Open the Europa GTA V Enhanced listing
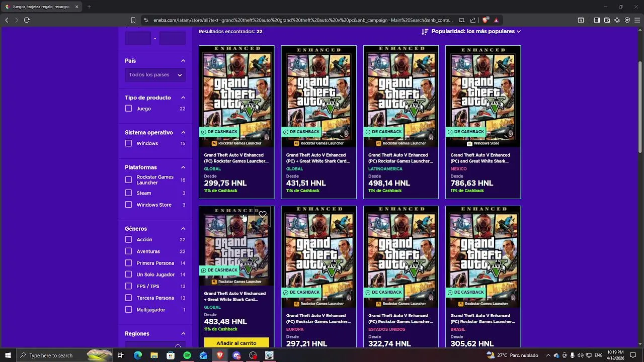Screen dimensions: 644x362 click(x=318, y=277)
